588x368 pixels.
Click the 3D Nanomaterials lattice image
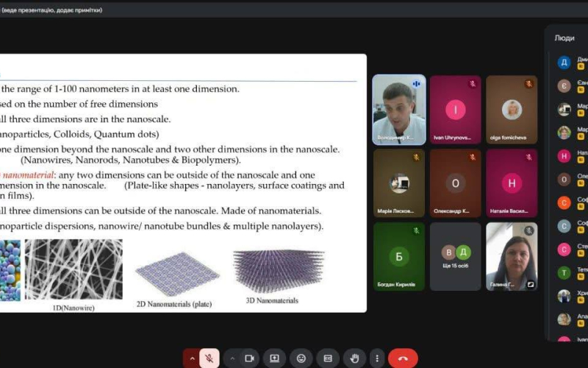(279, 271)
